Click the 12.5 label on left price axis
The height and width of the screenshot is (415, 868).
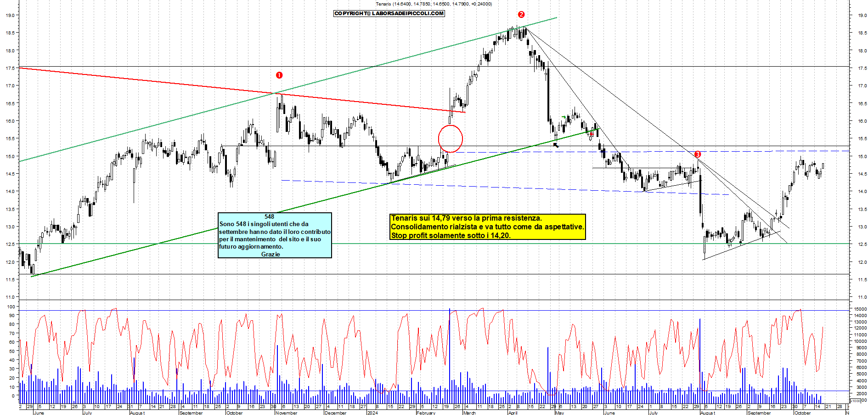pyautogui.click(x=10, y=244)
